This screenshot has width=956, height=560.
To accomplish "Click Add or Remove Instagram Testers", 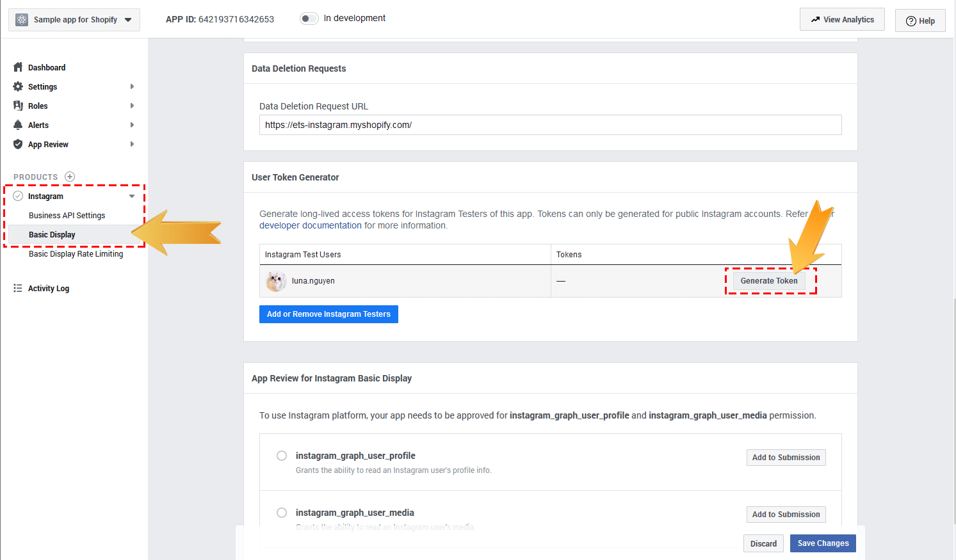I will click(328, 314).
